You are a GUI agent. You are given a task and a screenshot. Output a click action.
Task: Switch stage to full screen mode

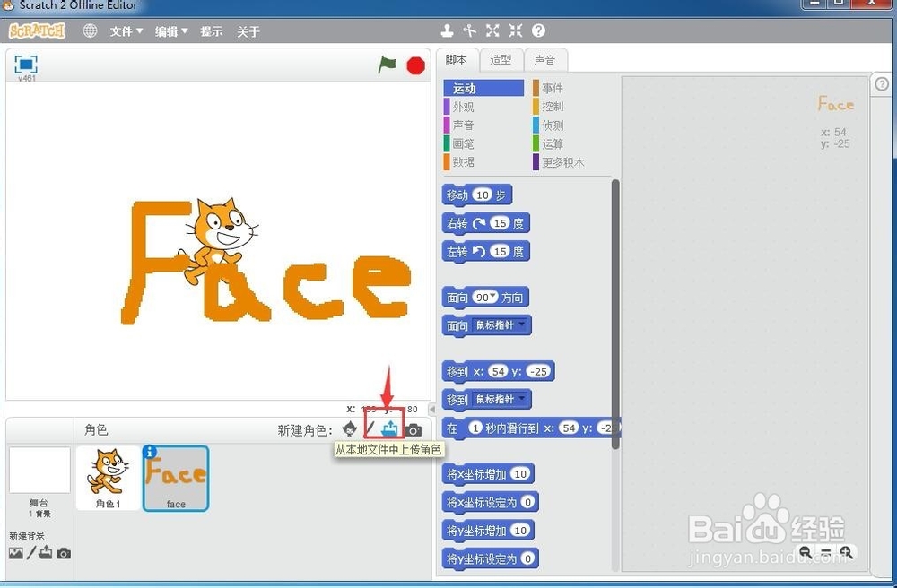(x=26, y=64)
